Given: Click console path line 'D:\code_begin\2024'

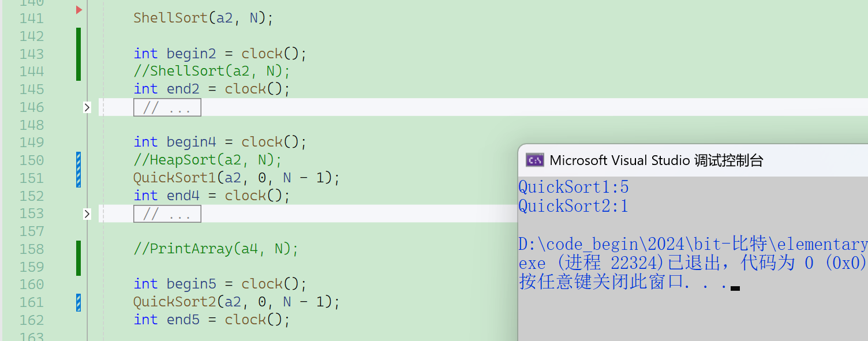Looking at the screenshot, I should tap(693, 245).
